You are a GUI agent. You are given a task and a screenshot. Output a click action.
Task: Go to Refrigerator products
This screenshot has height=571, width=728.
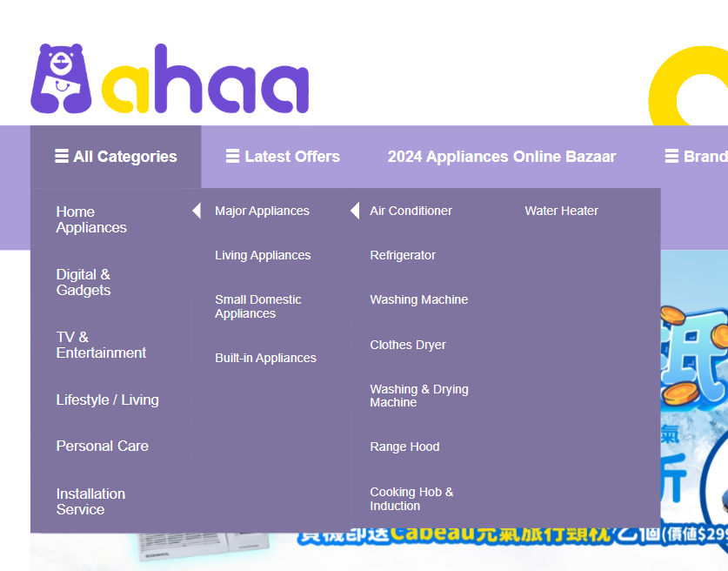click(x=403, y=255)
